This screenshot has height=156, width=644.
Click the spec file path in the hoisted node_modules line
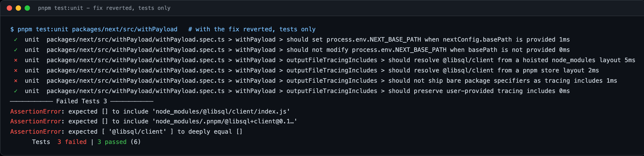point(136,60)
